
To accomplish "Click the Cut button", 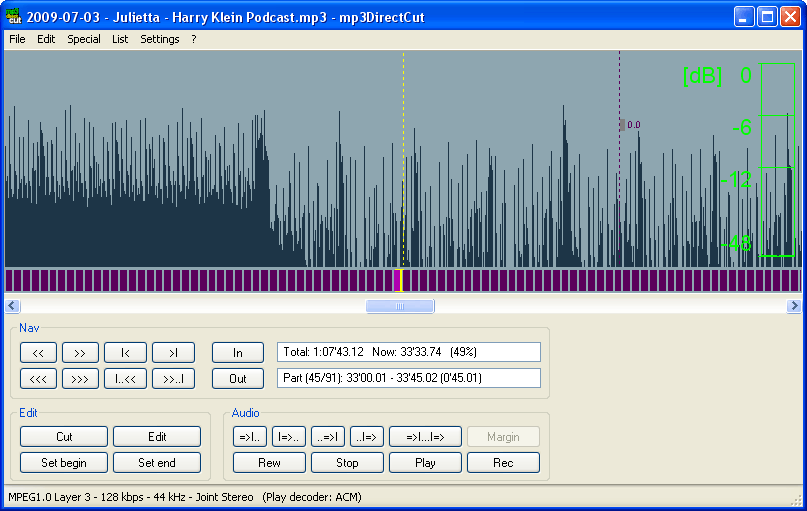I will pyautogui.click(x=64, y=437).
